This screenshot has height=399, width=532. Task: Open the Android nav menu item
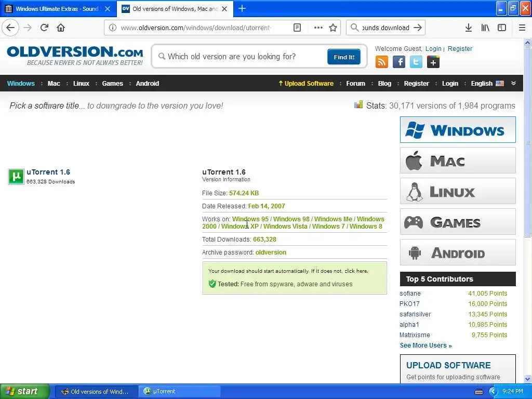click(x=147, y=84)
